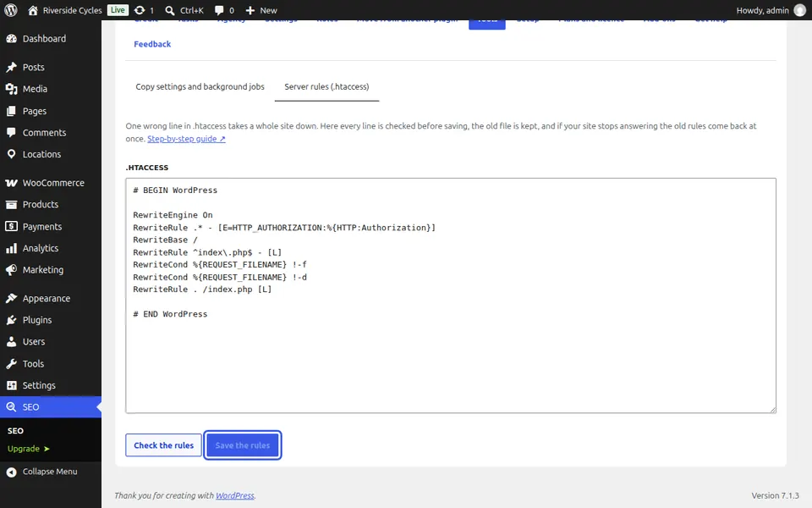
Task: Go to the Dashboard menu icon
Action: pos(11,38)
